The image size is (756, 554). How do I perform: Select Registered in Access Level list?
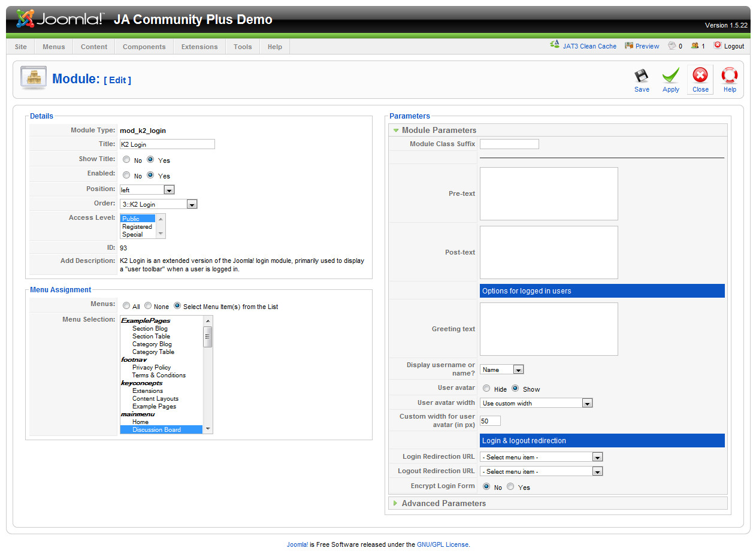pos(137,226)
